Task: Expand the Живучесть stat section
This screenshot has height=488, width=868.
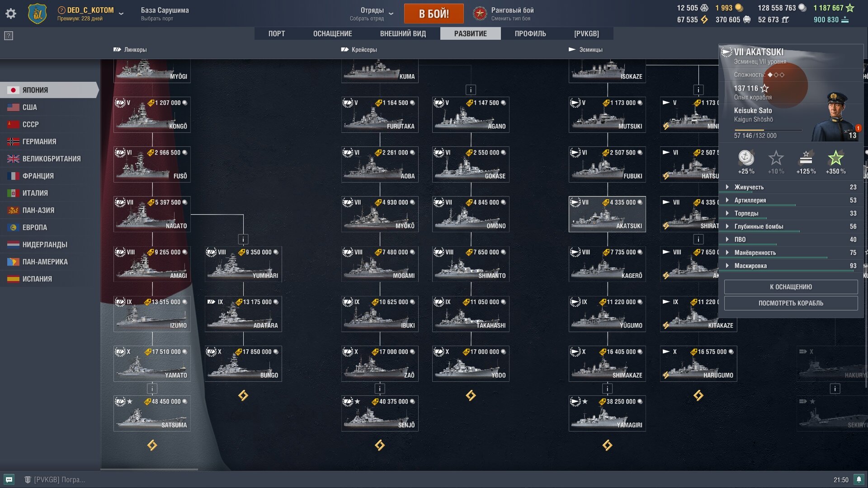Action: (791, 187)
